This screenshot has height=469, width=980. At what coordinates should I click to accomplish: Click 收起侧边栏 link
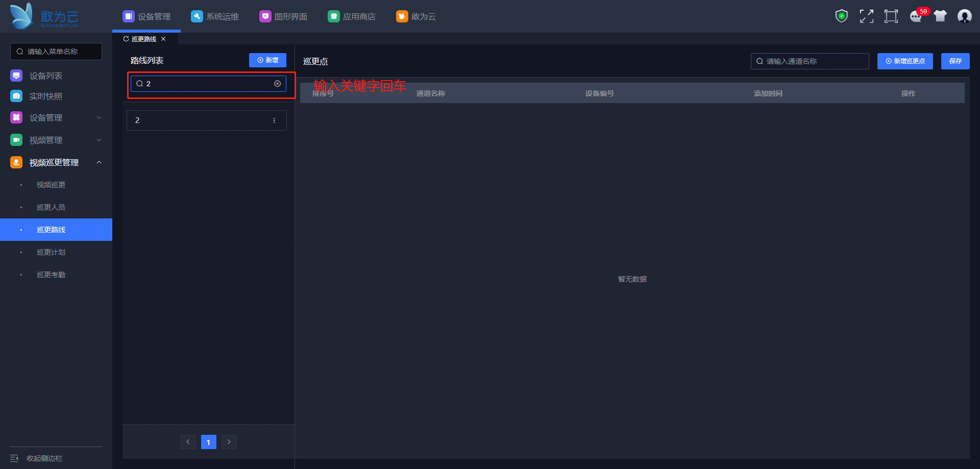click(44, 458)
